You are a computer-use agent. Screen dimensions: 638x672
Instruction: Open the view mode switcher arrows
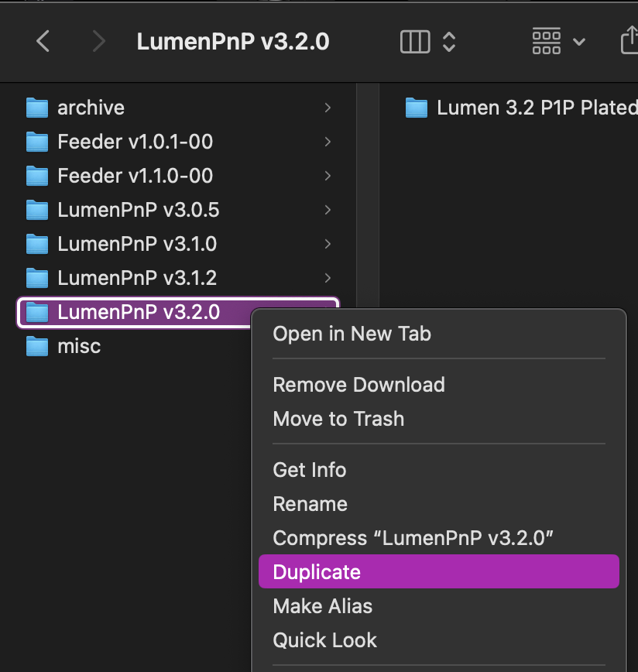pyautogui.click(x=449, y=41)
